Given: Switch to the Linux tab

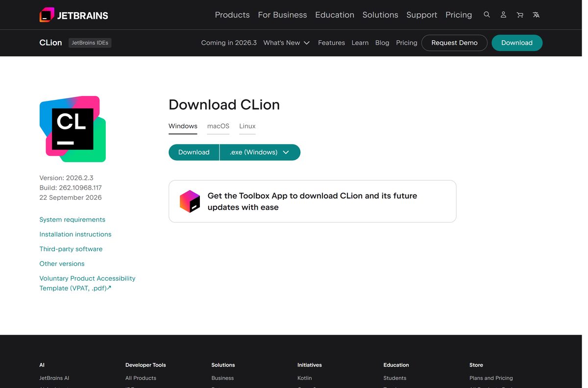Looking at the screenshot, I should (247, 126).
